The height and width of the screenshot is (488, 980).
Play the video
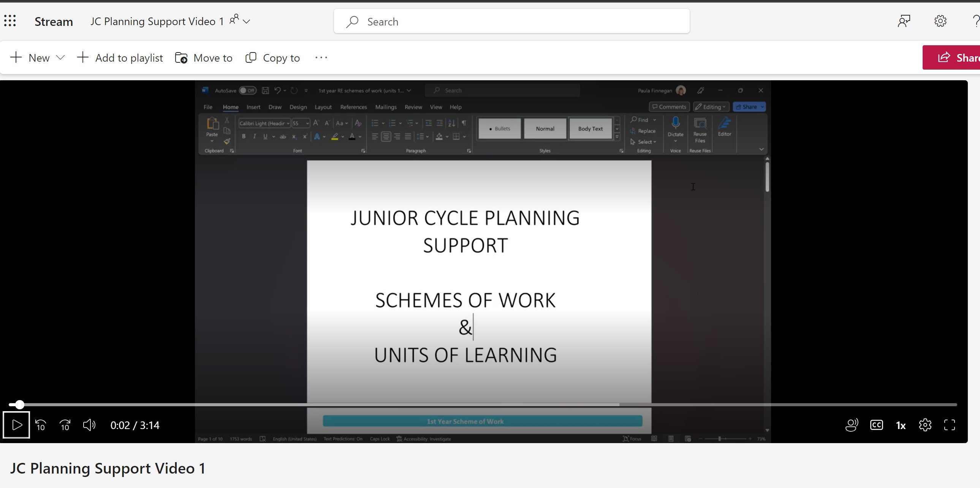tap(17, 425)
